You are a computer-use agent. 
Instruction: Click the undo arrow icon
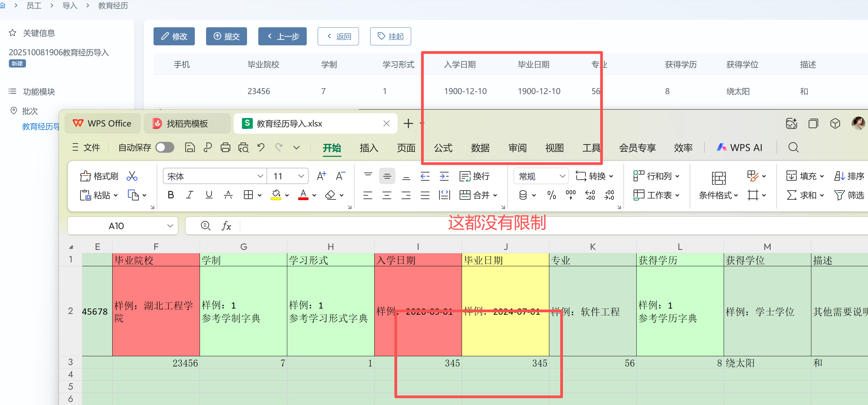[x=261, y=148]
